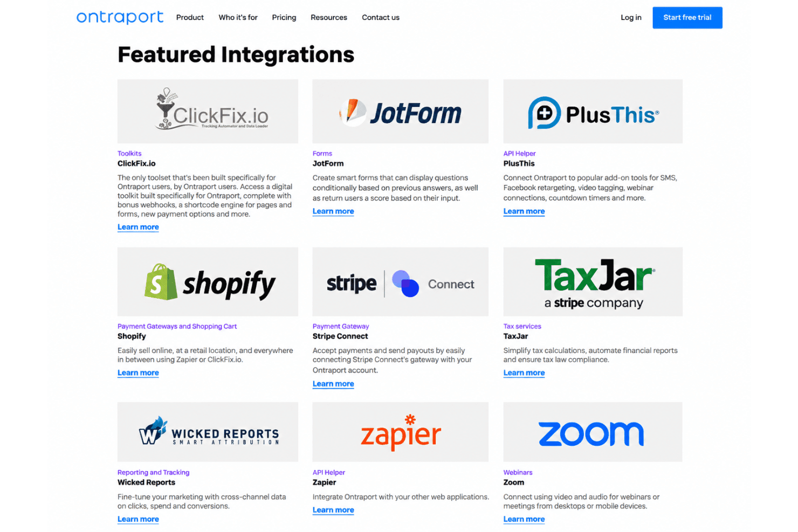Click Learn more under JotForm

(x=333, y=211)
